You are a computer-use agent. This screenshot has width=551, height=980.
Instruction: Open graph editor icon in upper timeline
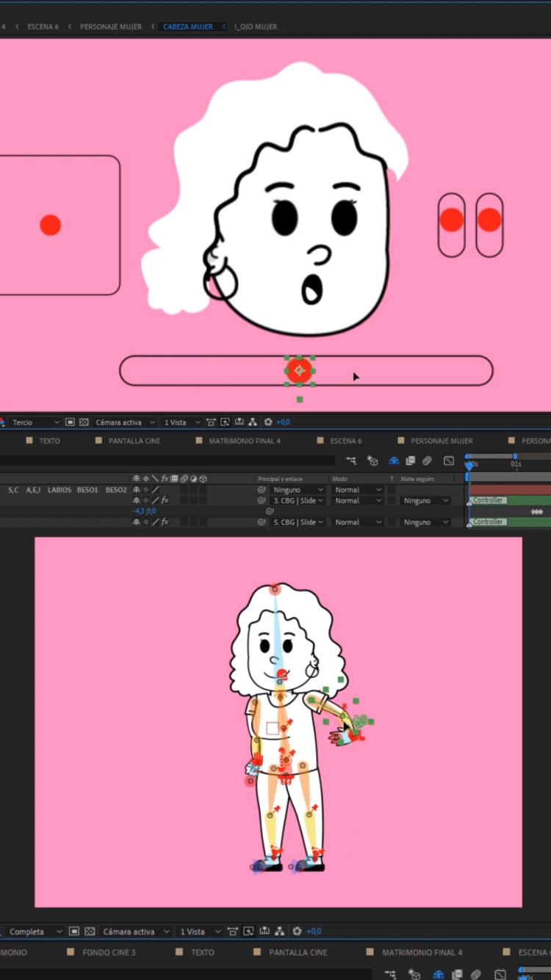448,461
